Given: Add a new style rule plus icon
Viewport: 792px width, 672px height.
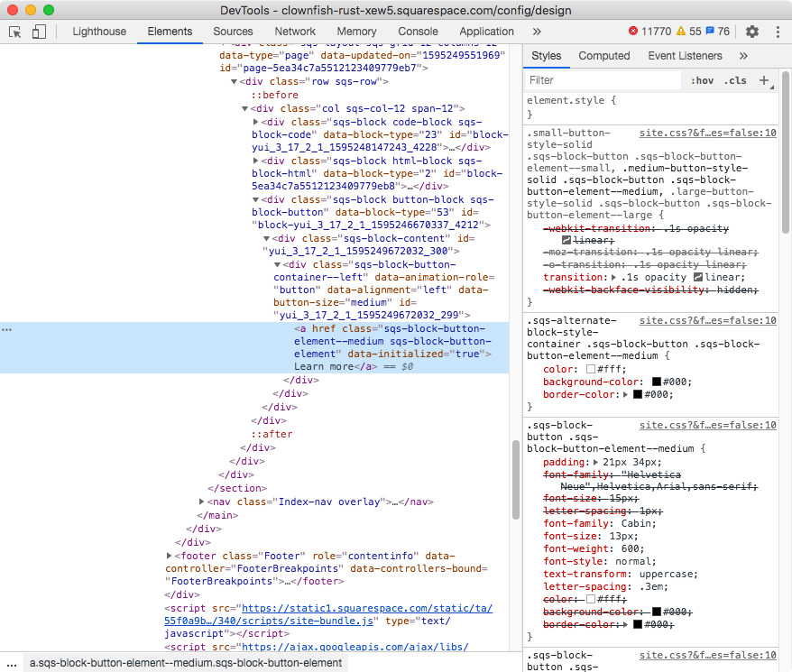Looking at the screenshot, I should point(764,80).
